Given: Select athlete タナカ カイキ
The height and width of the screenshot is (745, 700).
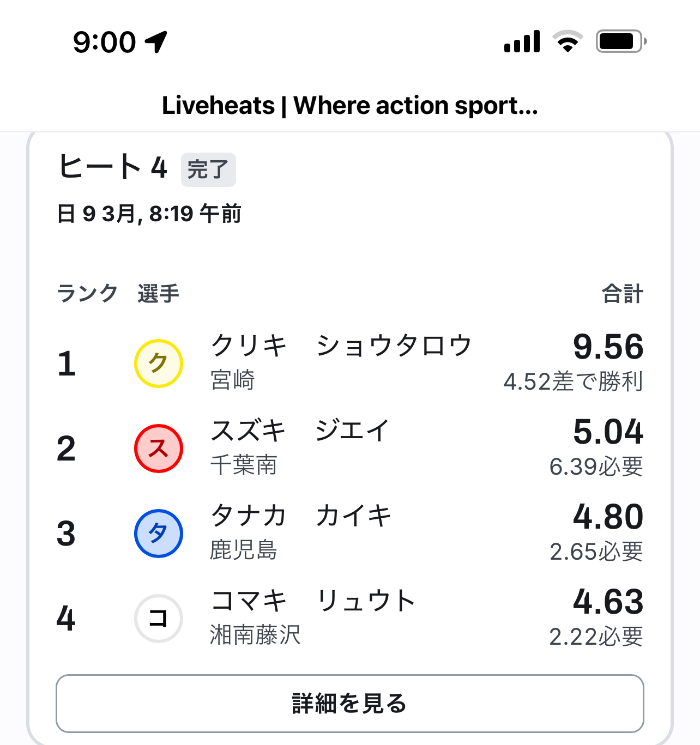Looking at the screenshot, I should pos(301,516).
